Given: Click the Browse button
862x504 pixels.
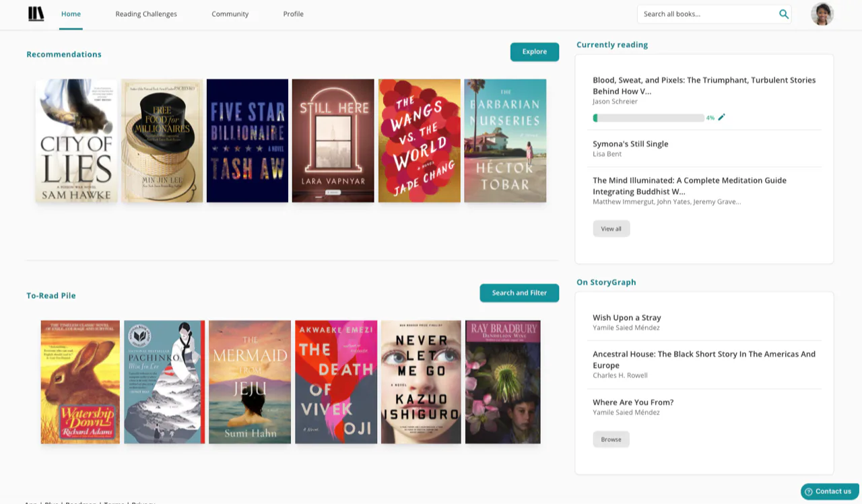Looking at the screenshot, I should (x=611, y=439).
